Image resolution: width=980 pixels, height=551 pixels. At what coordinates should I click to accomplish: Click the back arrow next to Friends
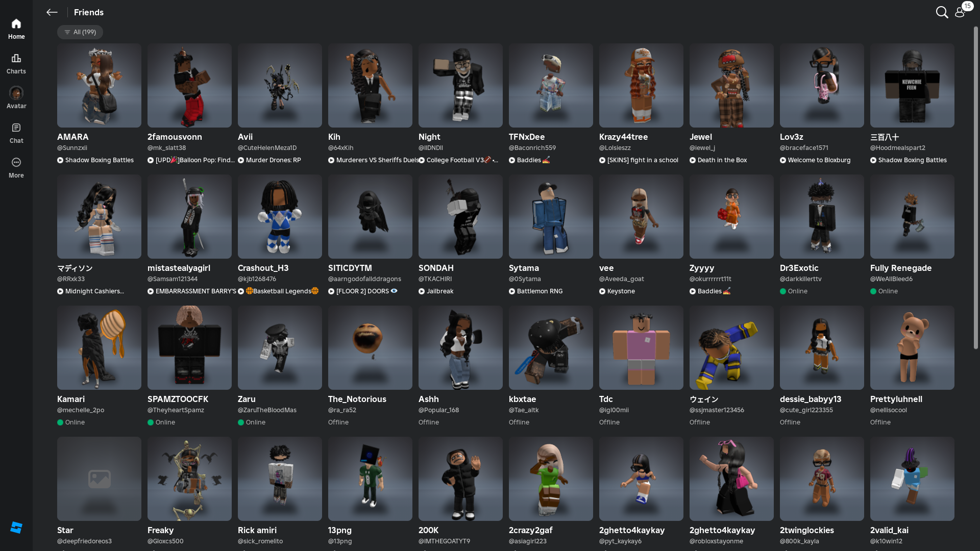click(x=52, y=12)
